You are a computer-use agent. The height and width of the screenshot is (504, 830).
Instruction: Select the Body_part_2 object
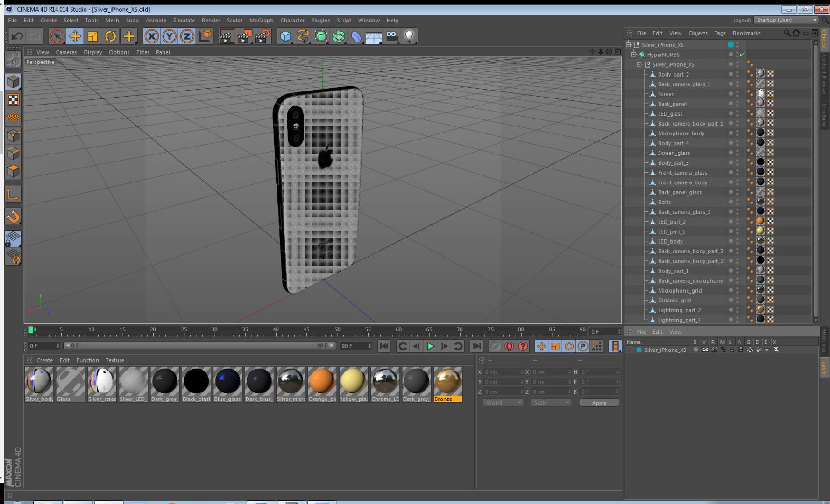coord(673,74)
